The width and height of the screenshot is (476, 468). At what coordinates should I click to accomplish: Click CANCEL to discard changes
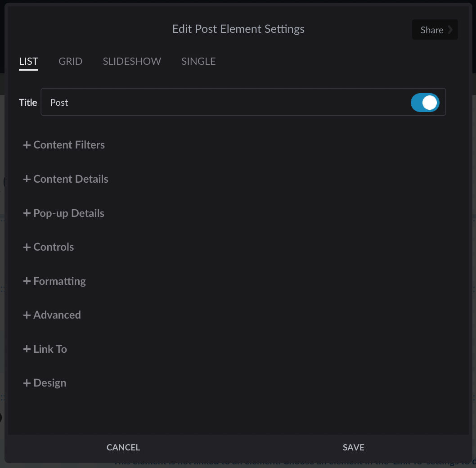click(x=123, y=447)
